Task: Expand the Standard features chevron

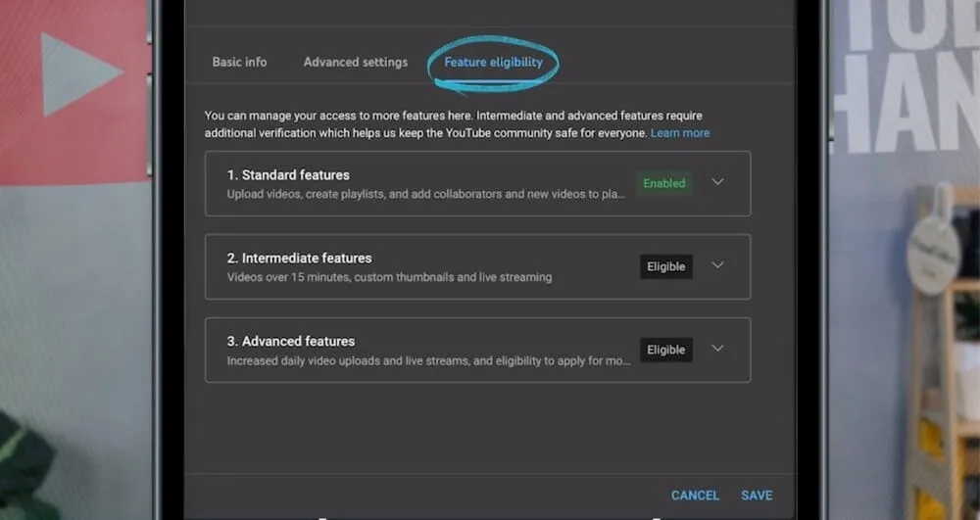Action: (717, 182)
